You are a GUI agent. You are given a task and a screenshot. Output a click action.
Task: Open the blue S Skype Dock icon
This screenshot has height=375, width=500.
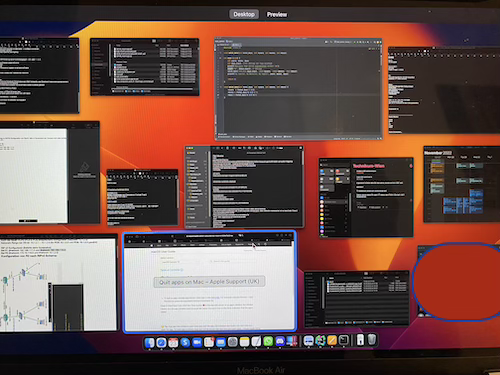click(x=185, y=342)
